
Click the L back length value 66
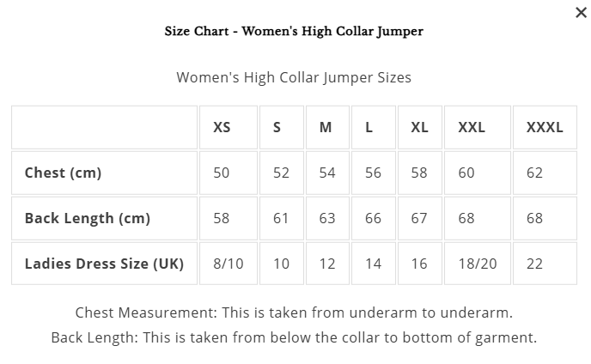(x=374, y=218)
